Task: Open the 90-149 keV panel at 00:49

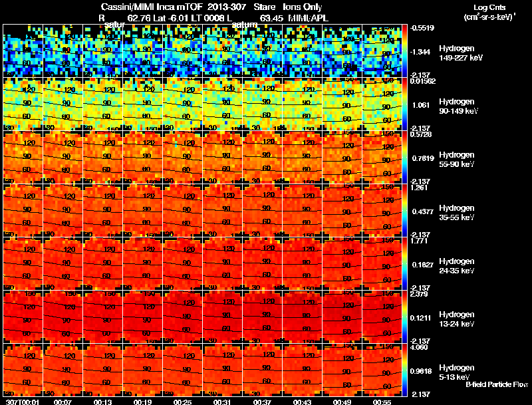Action: pos(342,104)
